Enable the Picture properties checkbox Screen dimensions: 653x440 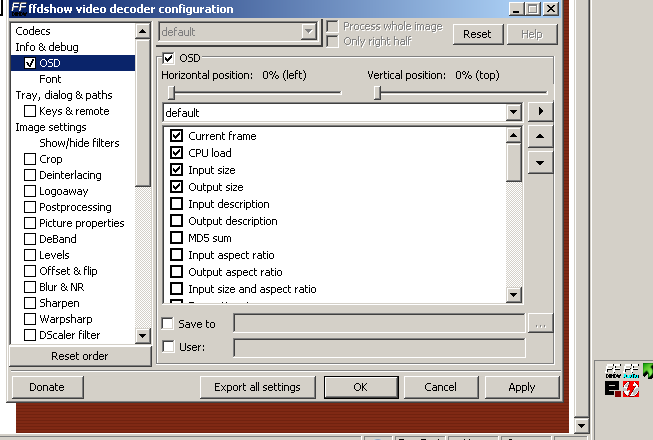30,223
